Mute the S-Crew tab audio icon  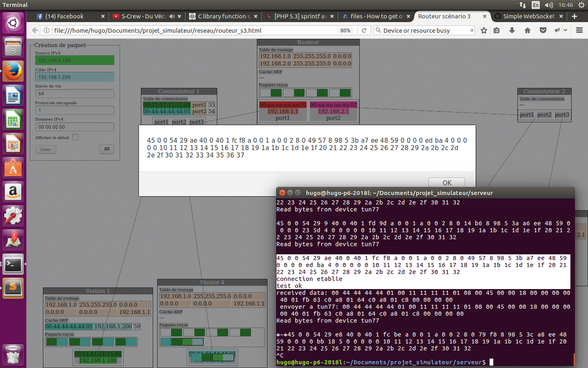tap(172, 16)
